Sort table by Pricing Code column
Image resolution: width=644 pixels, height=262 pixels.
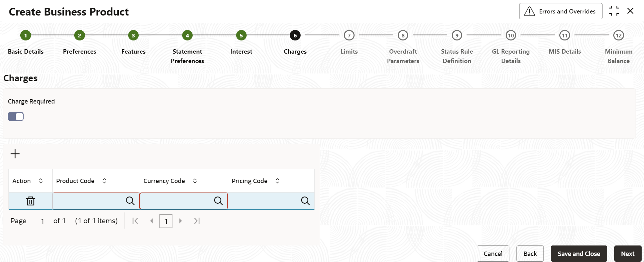coord(278,181)
